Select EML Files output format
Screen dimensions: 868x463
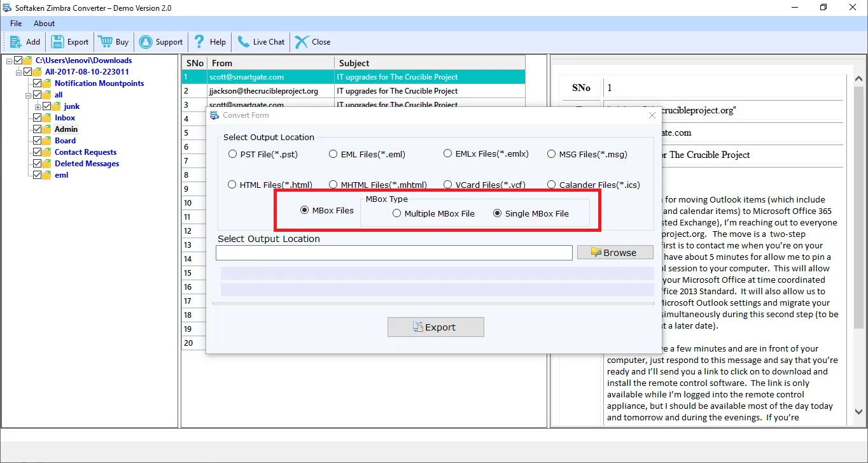point(333,154)
